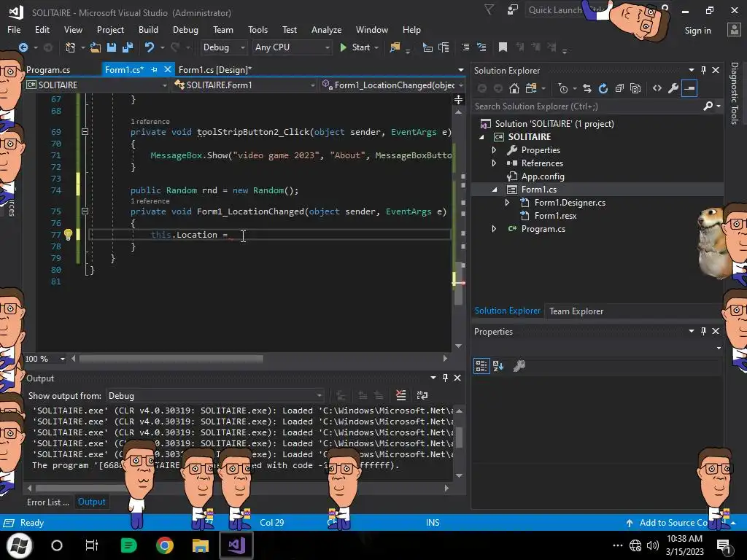
Task: Click the Windows Start button
Action: 19,545
